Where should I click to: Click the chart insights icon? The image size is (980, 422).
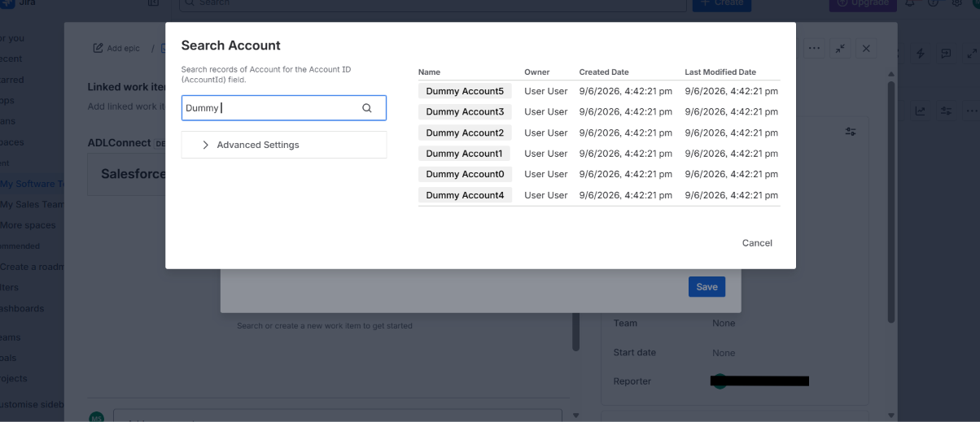click(x=920, y=111)
